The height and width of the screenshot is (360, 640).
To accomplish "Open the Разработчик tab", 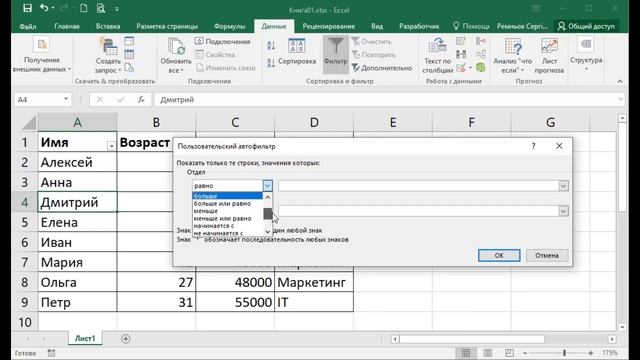I will [x=419, y=26].
